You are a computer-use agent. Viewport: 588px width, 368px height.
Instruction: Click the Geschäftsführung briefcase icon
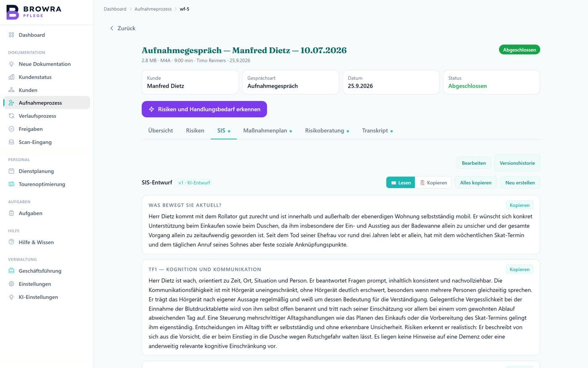[x=11, y=271]
